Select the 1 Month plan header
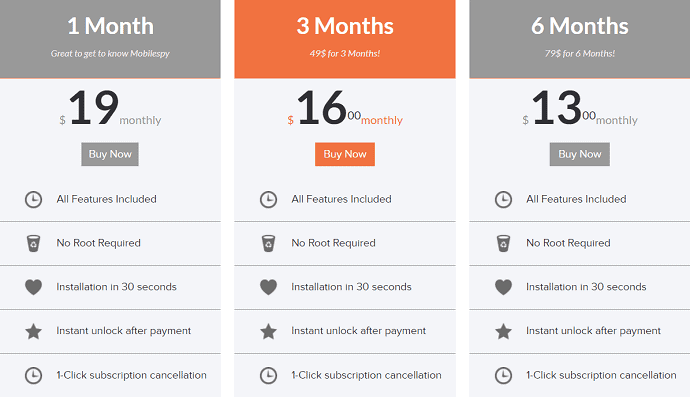The height and width of the screenshot is (397, 690). [110, 39]
